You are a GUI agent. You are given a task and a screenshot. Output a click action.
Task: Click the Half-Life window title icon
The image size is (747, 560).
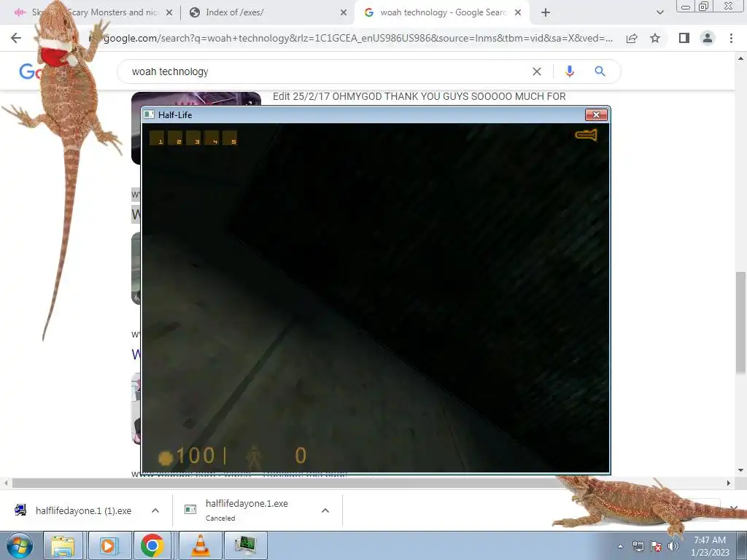coord(149,114)
